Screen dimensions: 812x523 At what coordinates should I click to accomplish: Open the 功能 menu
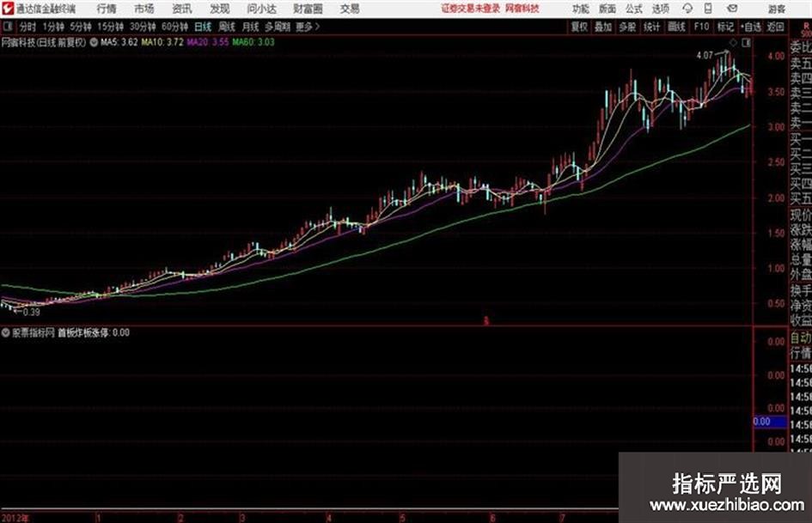click(581, 9)
